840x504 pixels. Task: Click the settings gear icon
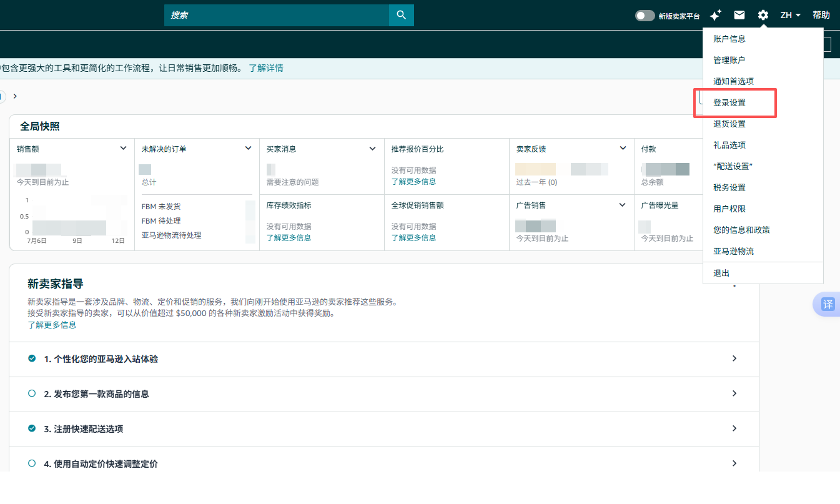(763, 15)
